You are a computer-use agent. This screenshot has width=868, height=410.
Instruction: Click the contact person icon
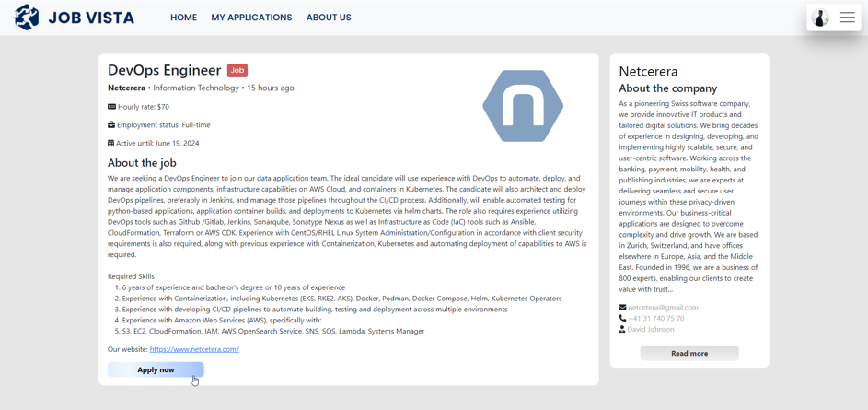coord(622,329)
